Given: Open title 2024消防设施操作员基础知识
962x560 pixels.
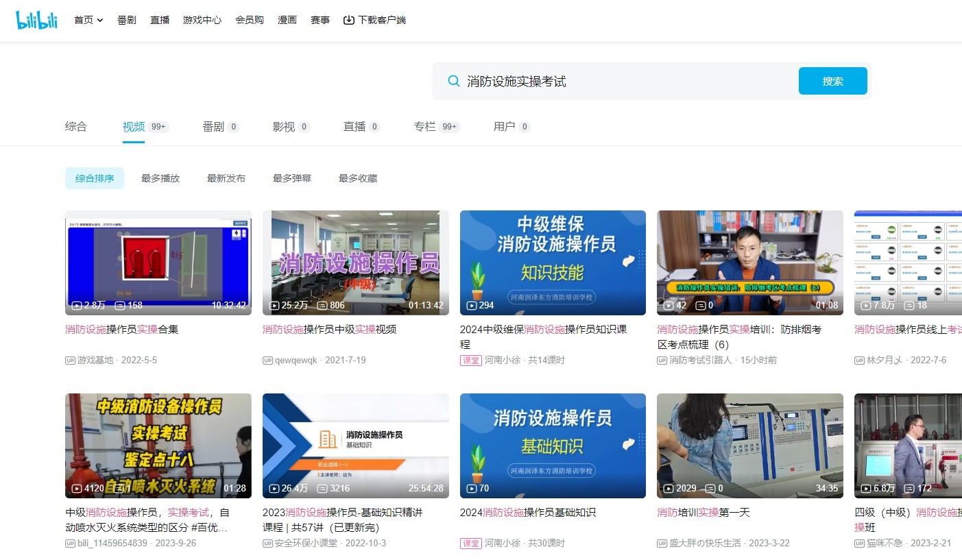Looking at the screenshot, I should [528, 512].
